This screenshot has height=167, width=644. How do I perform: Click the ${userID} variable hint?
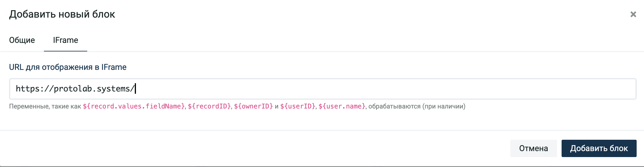[x=298, y=106]
